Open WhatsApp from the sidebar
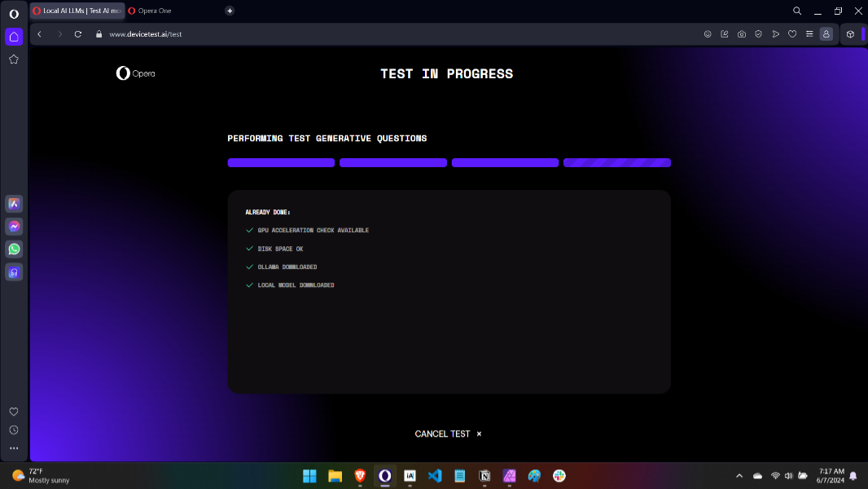Screen dimensions: 868x489 pos(13,249)
